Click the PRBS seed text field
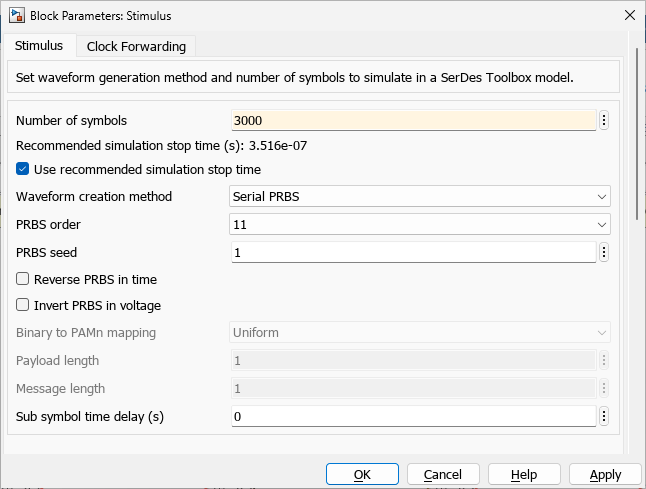The height and width of the screenshot is (489, 646). [413, 253]
